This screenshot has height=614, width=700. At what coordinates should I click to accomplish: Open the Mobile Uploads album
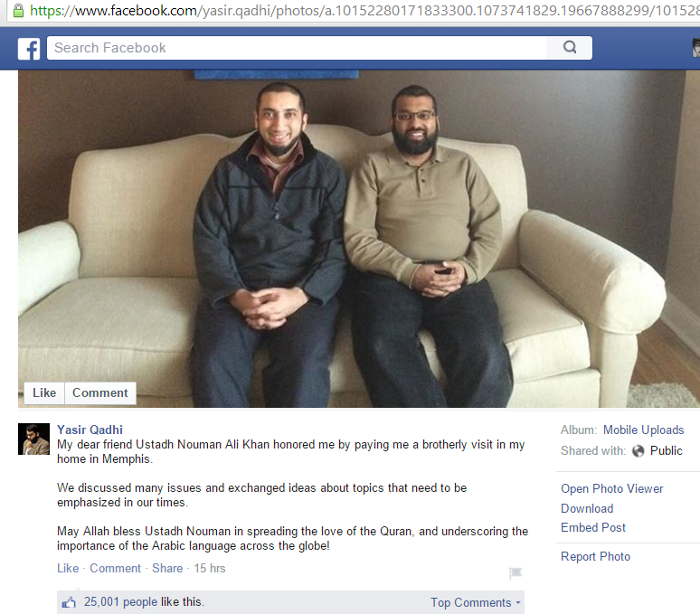point(643,430)
